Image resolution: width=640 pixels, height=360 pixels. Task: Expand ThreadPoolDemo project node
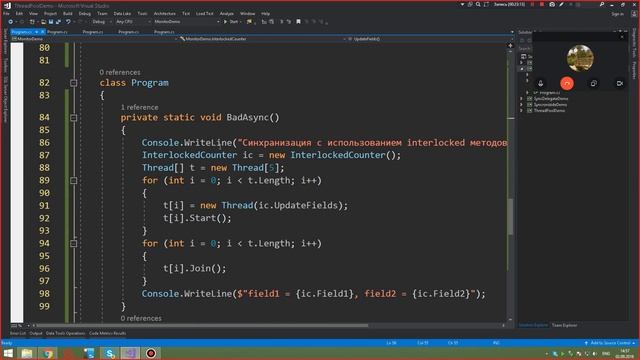click(x=521, y=111)
